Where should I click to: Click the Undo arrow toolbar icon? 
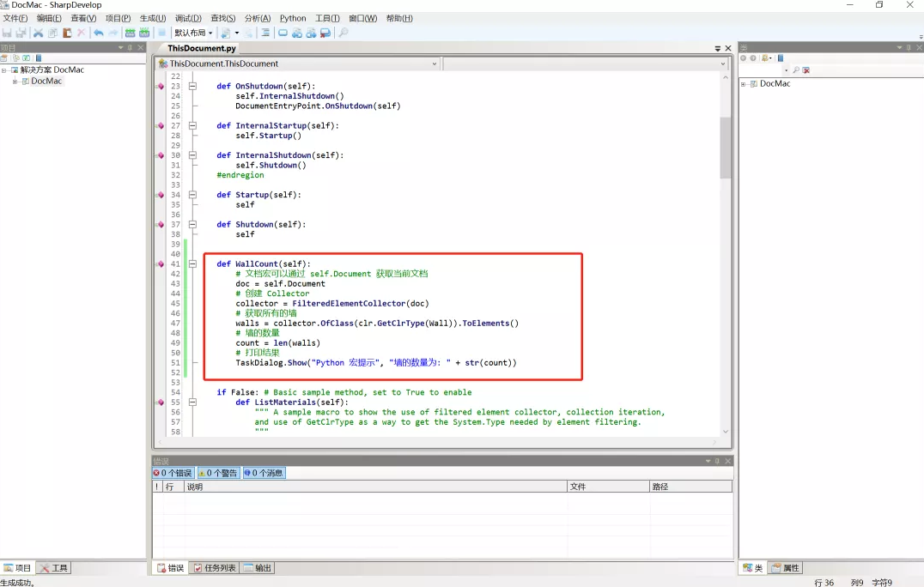coord(98,33)
